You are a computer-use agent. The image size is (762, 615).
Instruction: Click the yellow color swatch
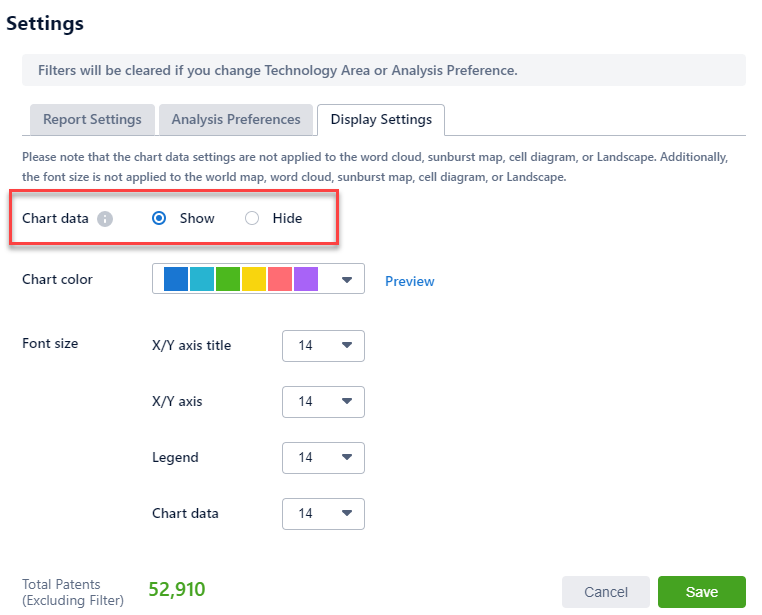tap(254, 279)
